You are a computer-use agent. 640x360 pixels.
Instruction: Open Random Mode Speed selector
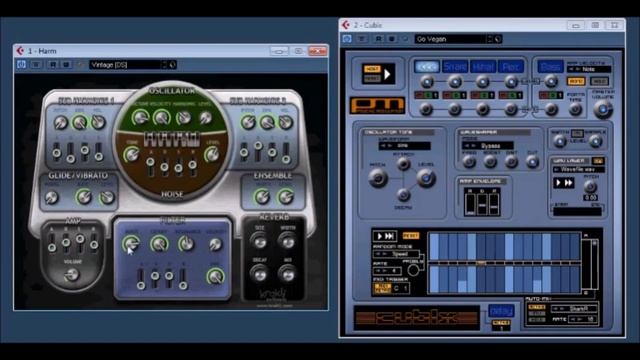(396, 253)
